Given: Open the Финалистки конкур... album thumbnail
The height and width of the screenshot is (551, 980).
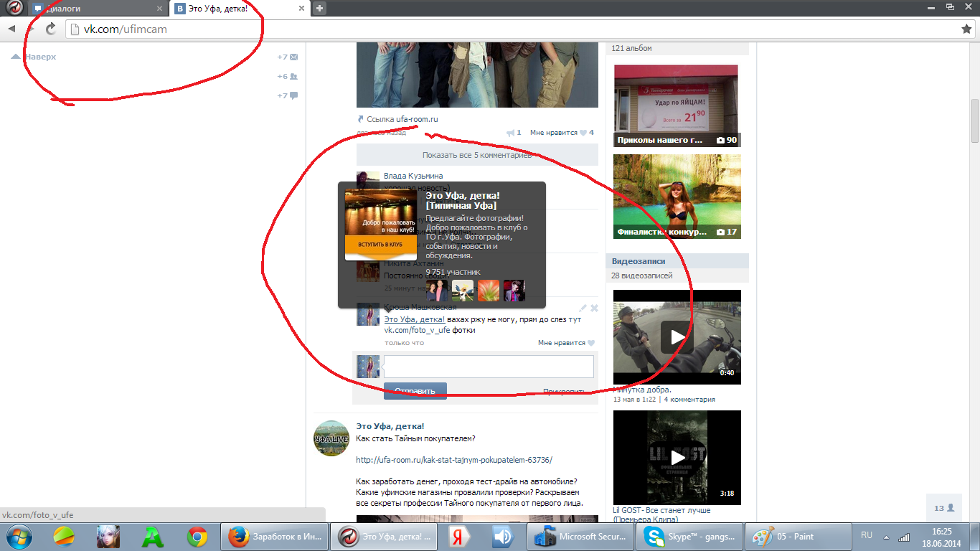Looking at the screenshot, I should 677,197.
